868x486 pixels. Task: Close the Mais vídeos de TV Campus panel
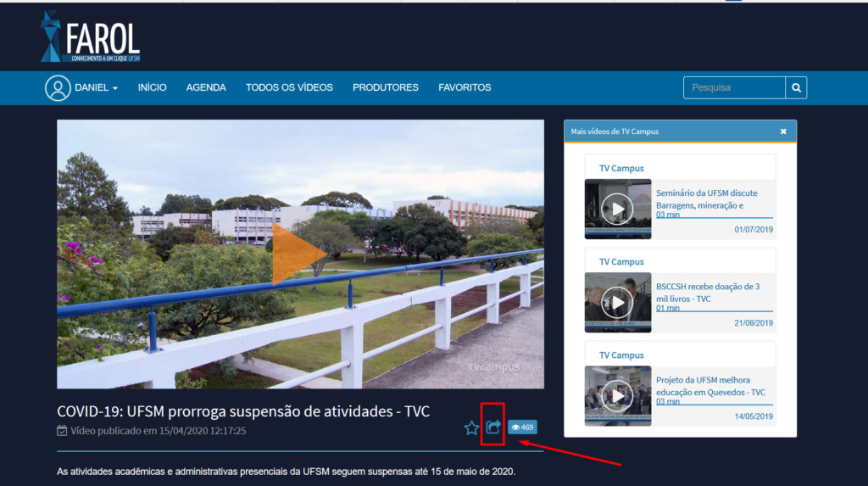tap(783, 131)
